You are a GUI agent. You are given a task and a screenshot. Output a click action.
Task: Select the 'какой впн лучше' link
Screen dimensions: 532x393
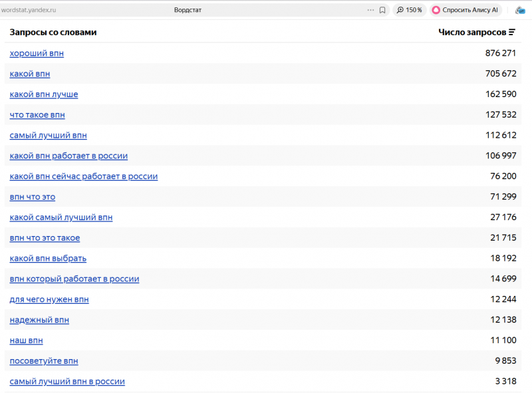(x=44, y=94)
